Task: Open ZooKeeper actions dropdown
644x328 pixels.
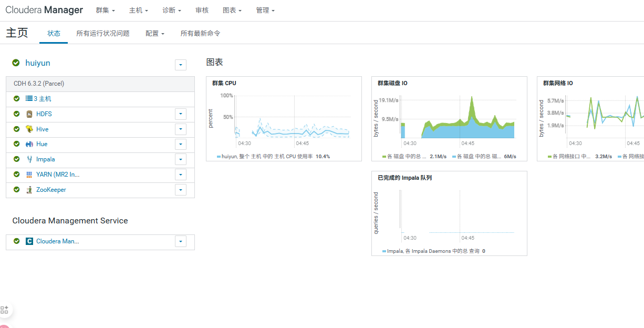Action: point(181,190)
